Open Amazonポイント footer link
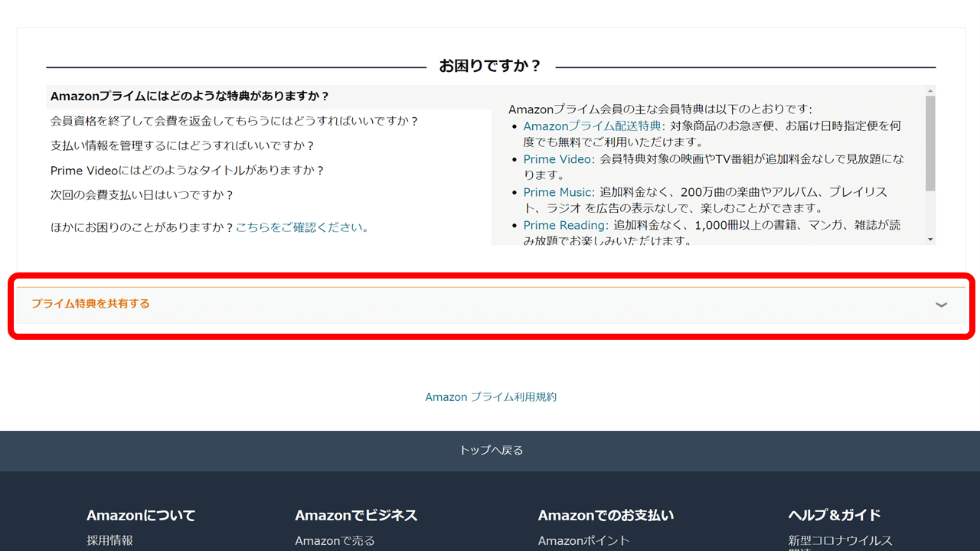The width and height of the screenshot is (980, 551). click(x=583, y=540)
